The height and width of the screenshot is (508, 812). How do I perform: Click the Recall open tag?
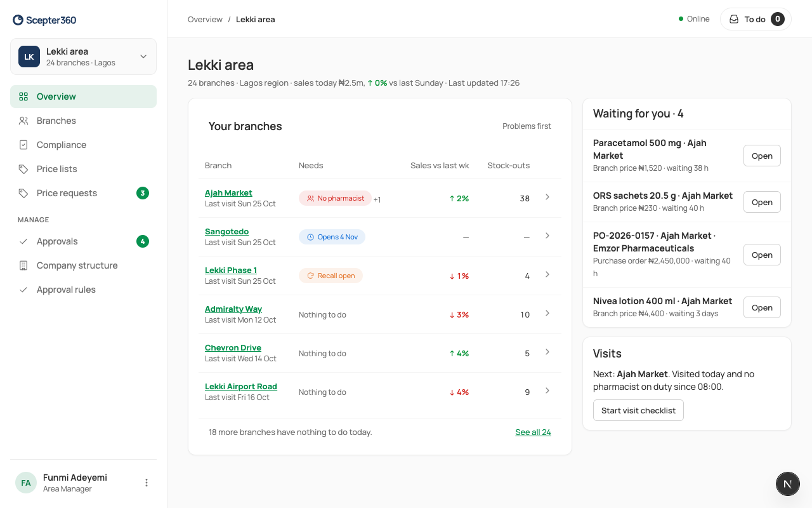(331, 276)
